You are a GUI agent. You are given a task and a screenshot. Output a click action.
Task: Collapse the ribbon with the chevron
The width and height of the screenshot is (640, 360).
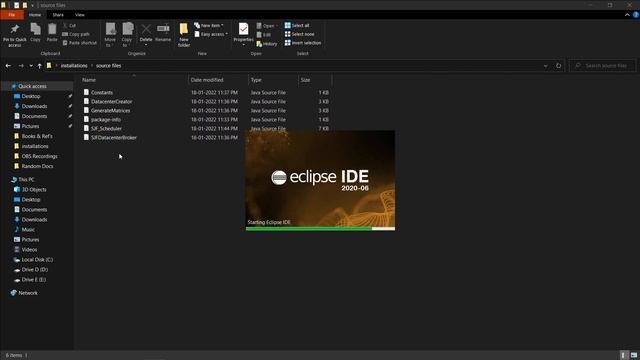coord(627,15)
